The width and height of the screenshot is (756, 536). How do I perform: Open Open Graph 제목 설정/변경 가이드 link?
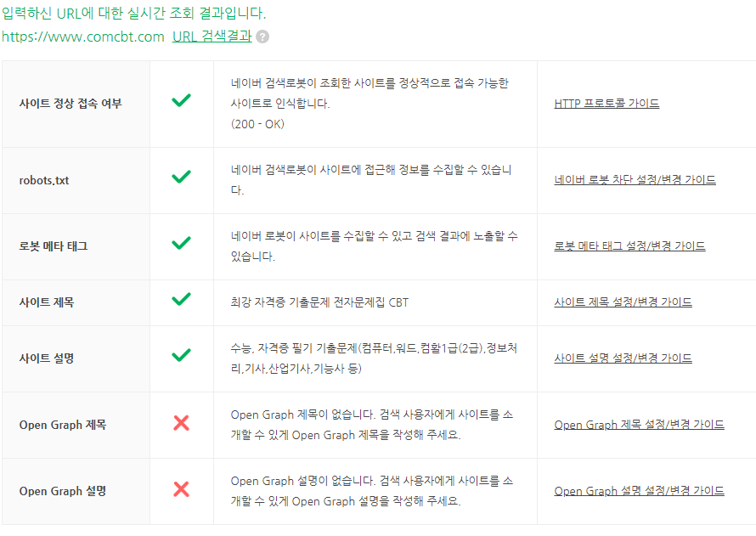point(639,425)
